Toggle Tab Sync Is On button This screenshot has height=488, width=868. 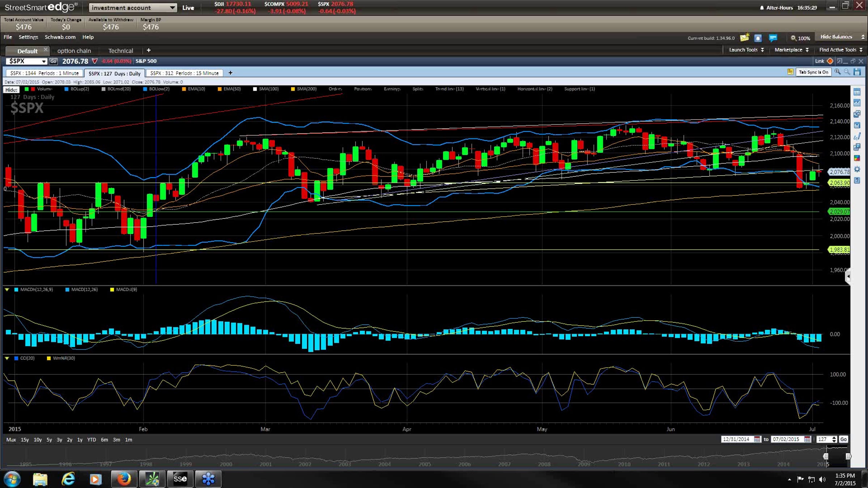click(813, 72)
